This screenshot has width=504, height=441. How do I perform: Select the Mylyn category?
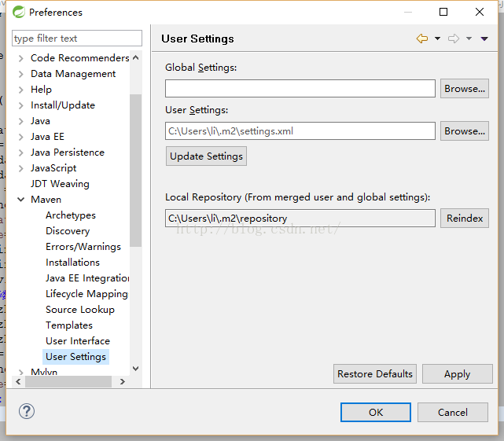tap(44, 372)
